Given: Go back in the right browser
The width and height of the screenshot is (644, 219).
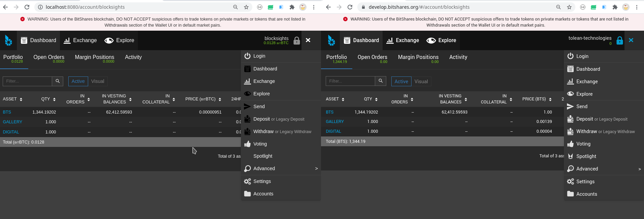Looking at the screenshot, I should [x=328, y=7].
